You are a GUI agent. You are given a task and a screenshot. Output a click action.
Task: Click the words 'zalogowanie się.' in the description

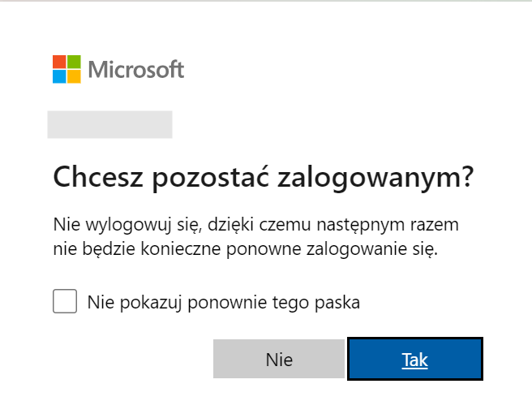click(372, 250)
